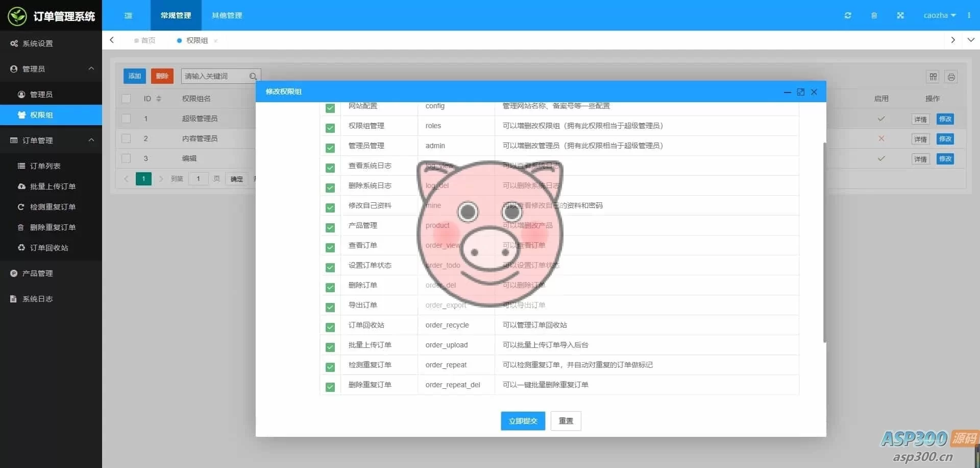Open 检测重复订单 in sidebar

point(51,207)
